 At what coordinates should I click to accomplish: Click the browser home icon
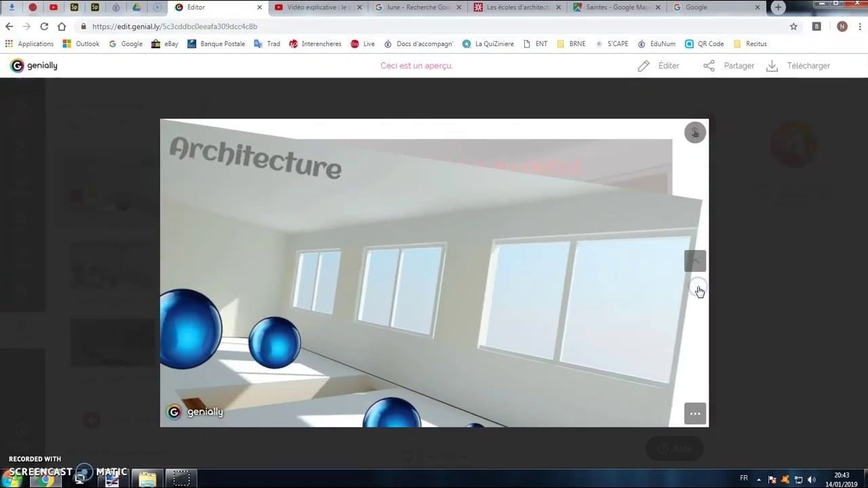coord(62,26)
